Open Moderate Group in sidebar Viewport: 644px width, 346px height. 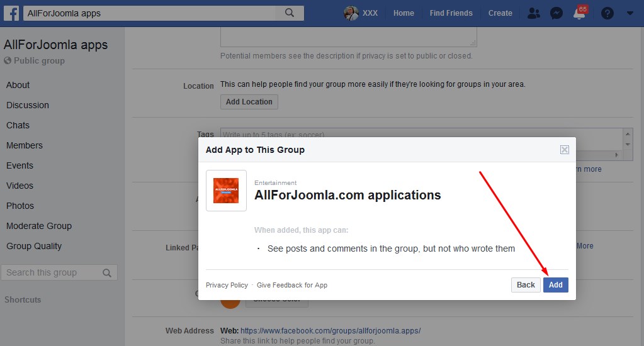pos(39,226)
